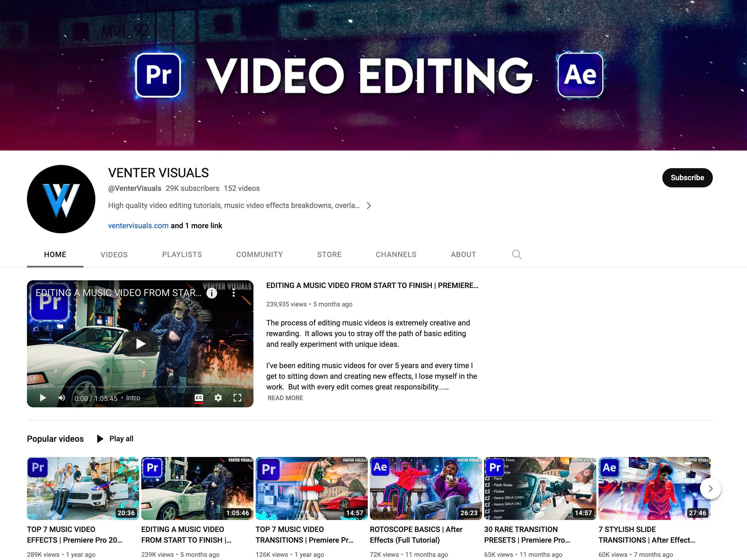Click title 30 RARE TRANSITION PRESETS

527,535
